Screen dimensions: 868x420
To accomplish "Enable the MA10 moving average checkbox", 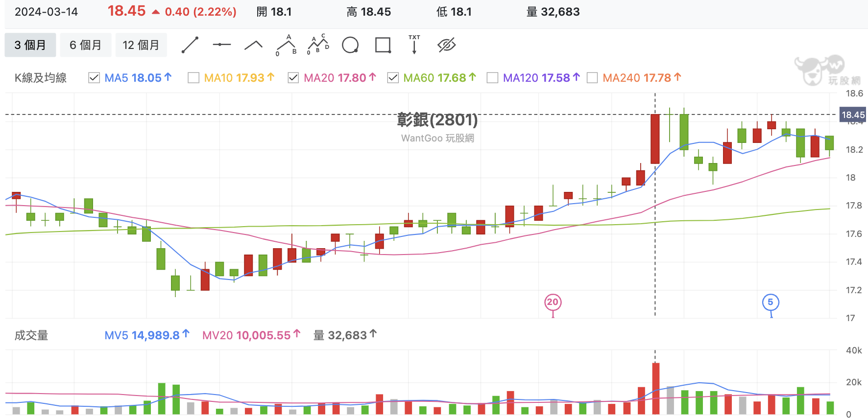I will [x=193, y=78].
